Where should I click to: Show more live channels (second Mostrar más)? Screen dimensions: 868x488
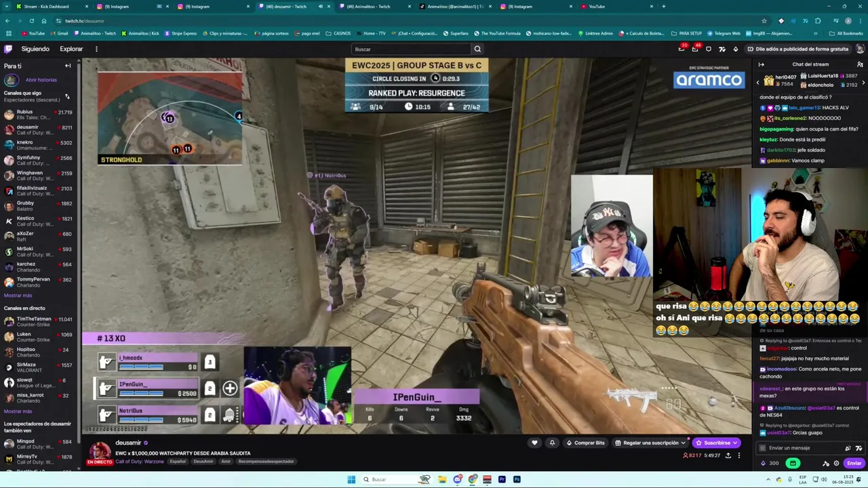tap(18, 411)
